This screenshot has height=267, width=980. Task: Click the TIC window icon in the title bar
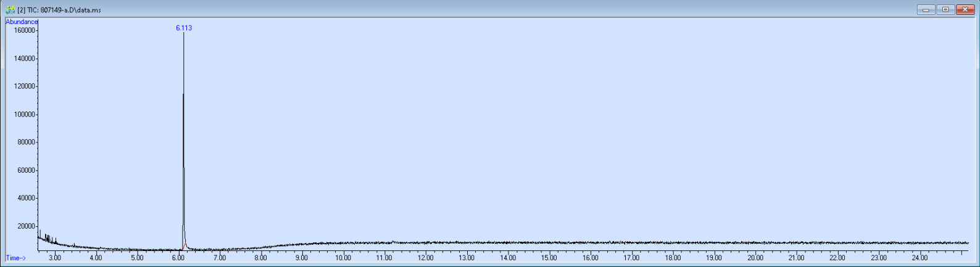click(x=10, y=10)
